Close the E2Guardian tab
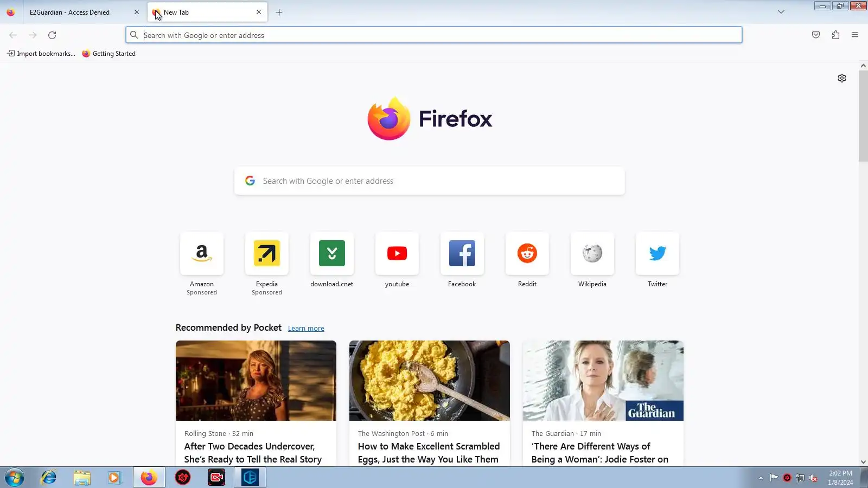Screen dimensions: 868x488 pyautogui.click(x=137, y=12)
